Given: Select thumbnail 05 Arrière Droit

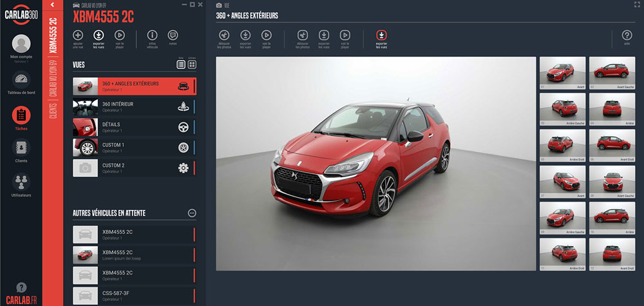Looking at the screenshot, I should click(x=562, y=146).
